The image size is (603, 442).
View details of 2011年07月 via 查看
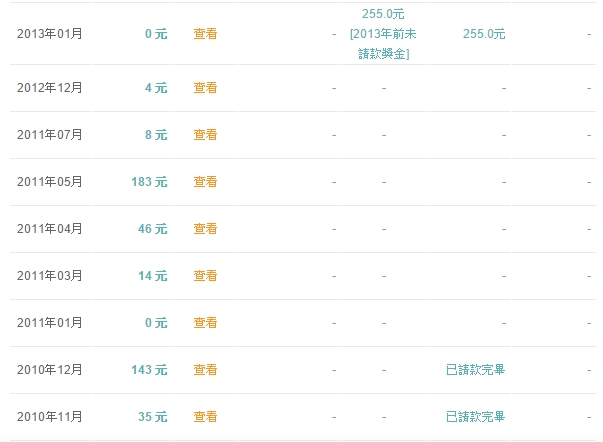pyautogui.click(x=205, y=135)
